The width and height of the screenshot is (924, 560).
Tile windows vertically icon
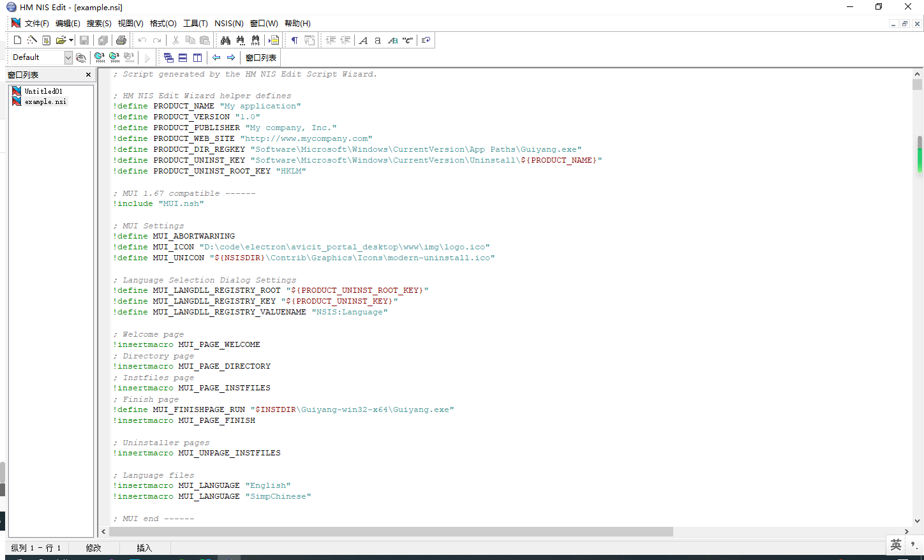coord(198,57)
